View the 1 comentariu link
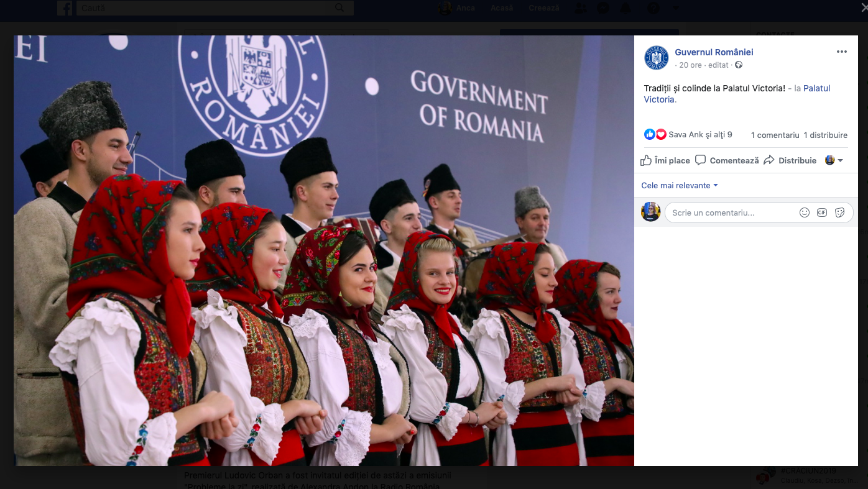Viewport: 868px width, 489px height. 775,135
